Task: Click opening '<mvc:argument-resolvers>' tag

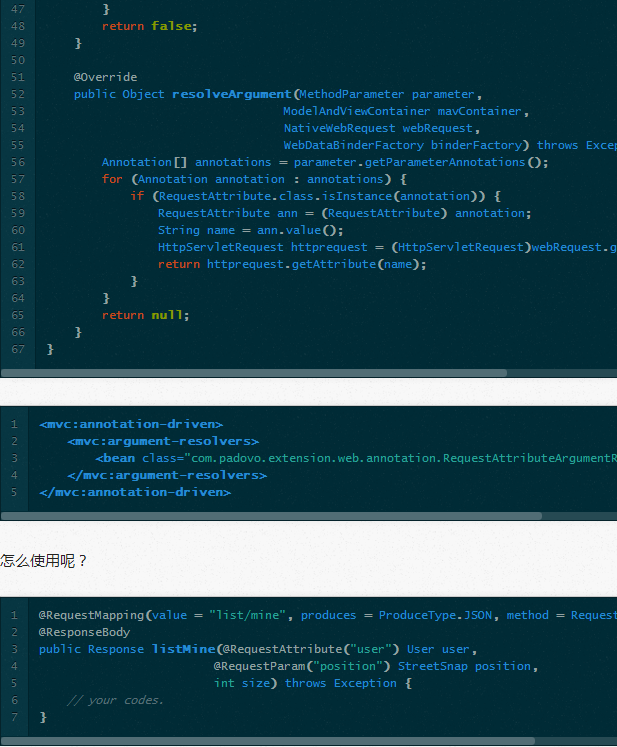Action: (163, 441)
